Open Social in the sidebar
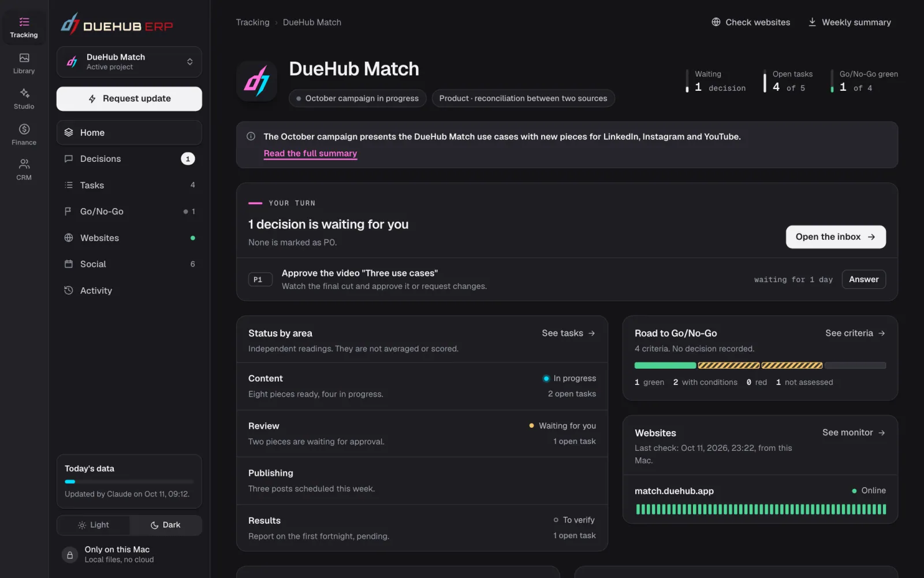The width and height of the screenshot is (924, 578). [x=129, y=264]
